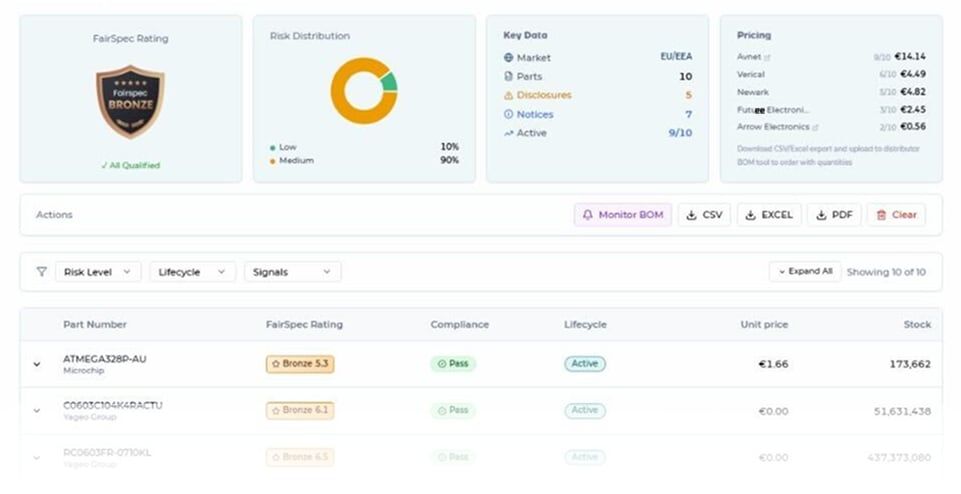Screen dimensions: 961x494
Task: Clear the BOM with Clear button
Action: 896,215
